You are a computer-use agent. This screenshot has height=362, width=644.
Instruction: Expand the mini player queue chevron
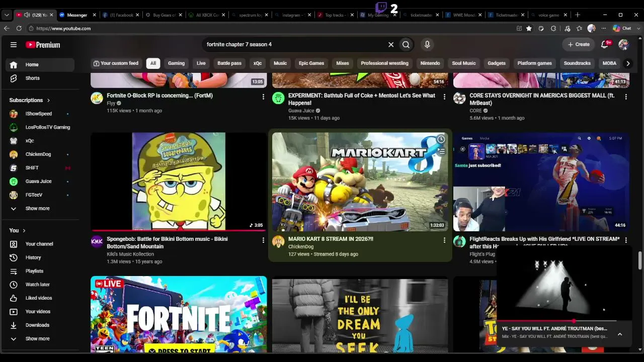tap(620, 334)
